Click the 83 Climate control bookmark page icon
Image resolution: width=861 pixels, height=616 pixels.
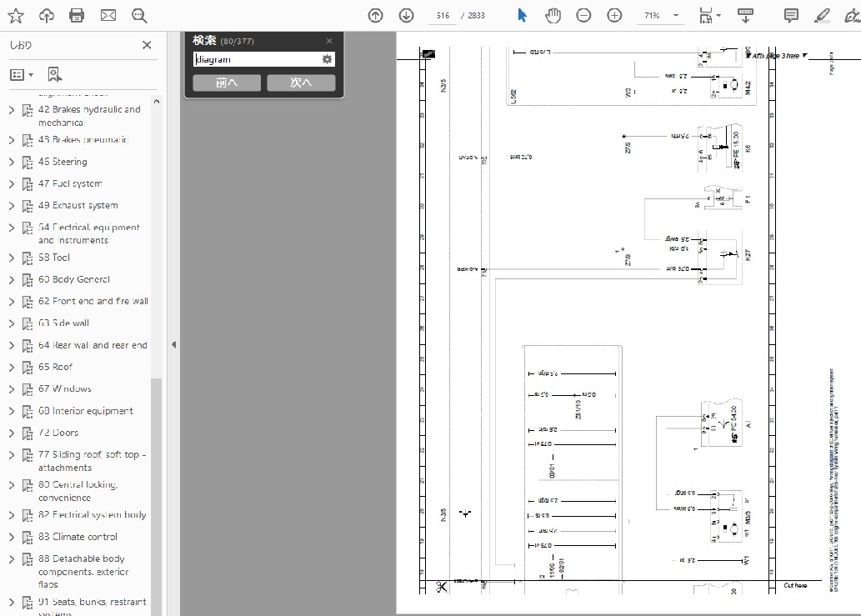pyautogui.click(x=28, y=538)
